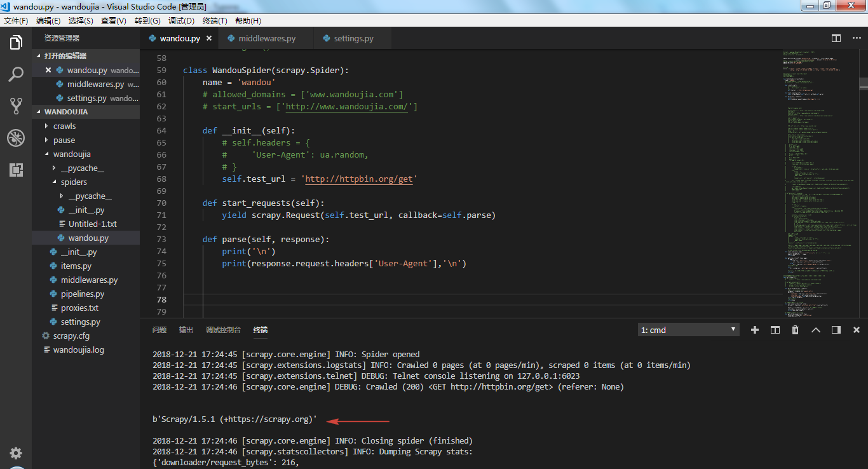The image size is (868, 469).
Task: Follow the http://httpbin.org/get link in code
Action: tap(360, 179)
